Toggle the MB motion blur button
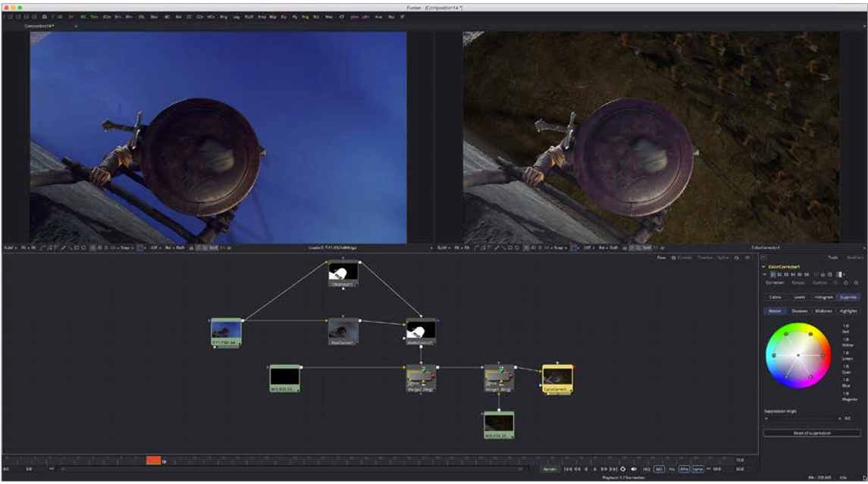This screenshot has height=484, width=868. point(659,469)
